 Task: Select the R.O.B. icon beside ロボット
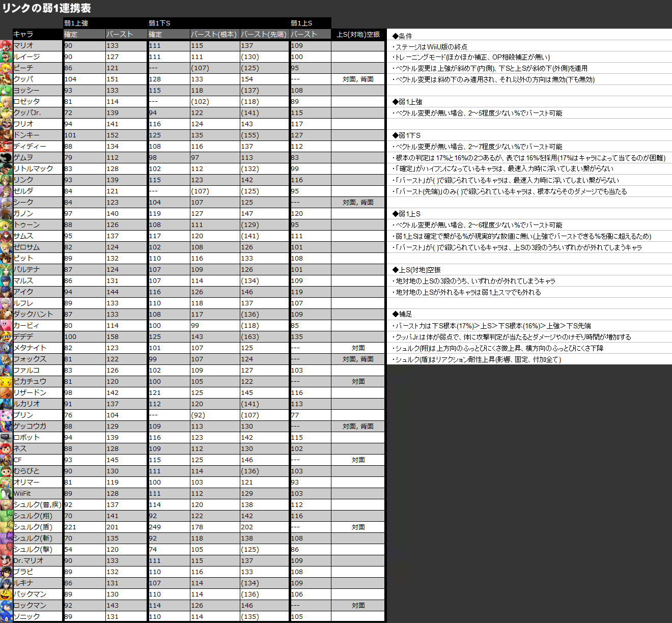[6, 437]
